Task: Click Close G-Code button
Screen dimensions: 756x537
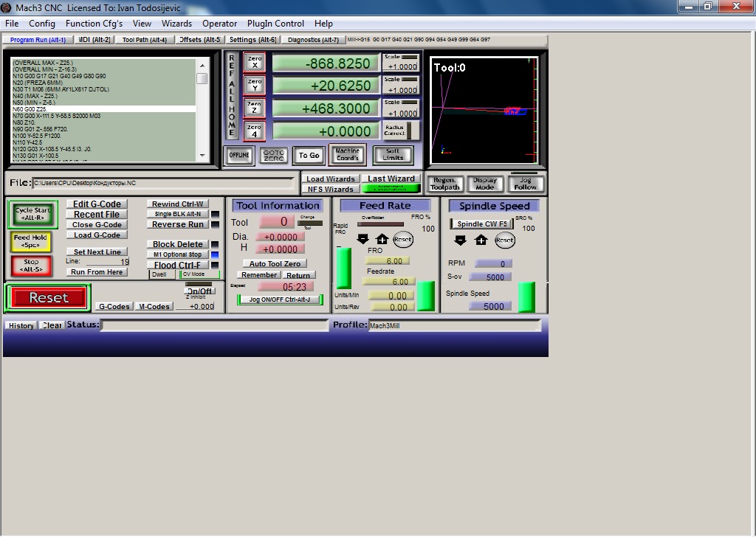Action: (x=97, y=225)
